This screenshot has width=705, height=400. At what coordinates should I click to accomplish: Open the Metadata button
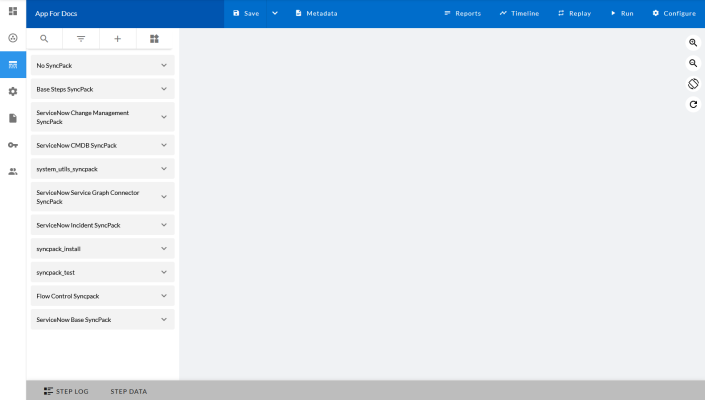tap(316, 14)
